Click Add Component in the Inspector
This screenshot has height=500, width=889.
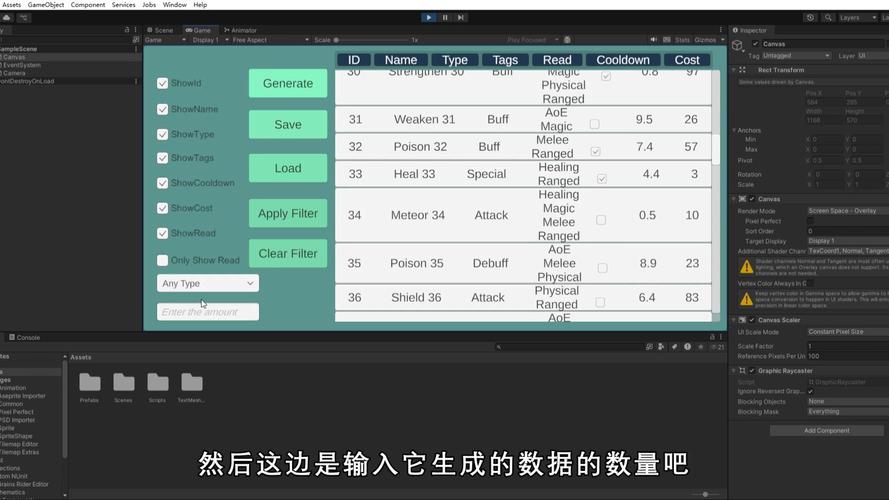tap(827, 431)
